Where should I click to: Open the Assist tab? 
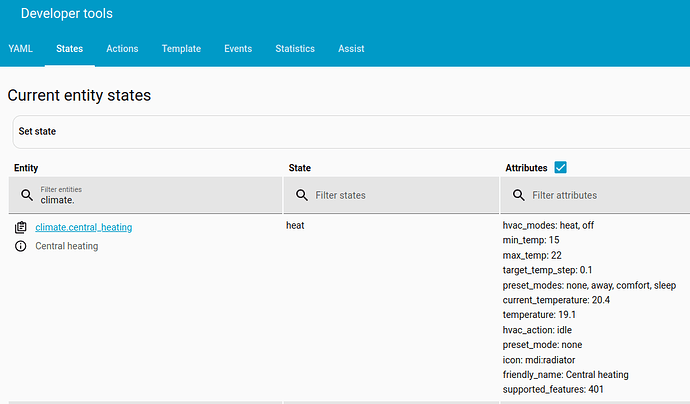tap(351, 48)
